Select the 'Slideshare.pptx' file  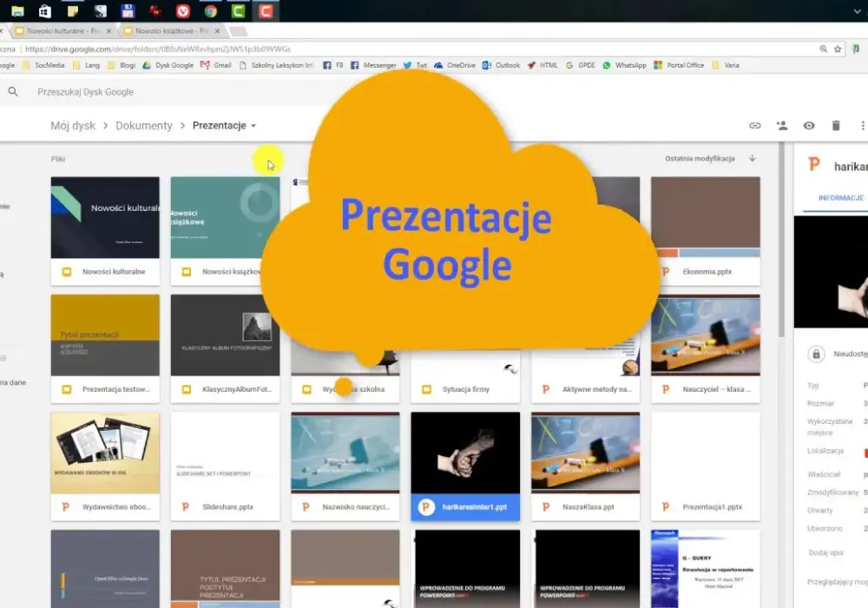tap(225, 466)
